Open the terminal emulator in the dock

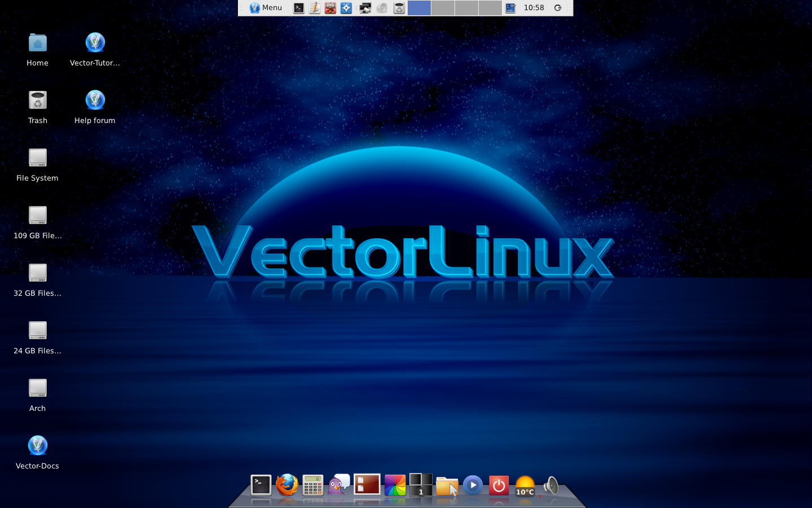(261, 484)
